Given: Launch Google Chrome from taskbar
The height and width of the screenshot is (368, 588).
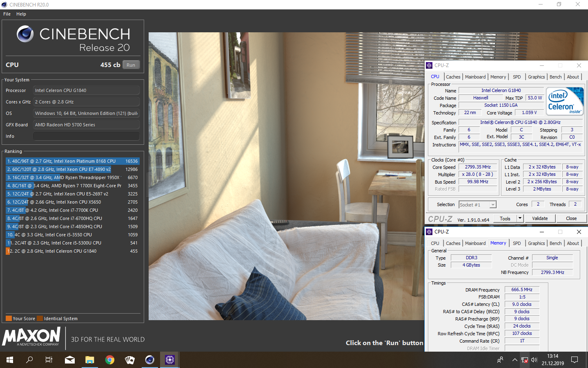Looking at the screenshot, I should 110,360.
